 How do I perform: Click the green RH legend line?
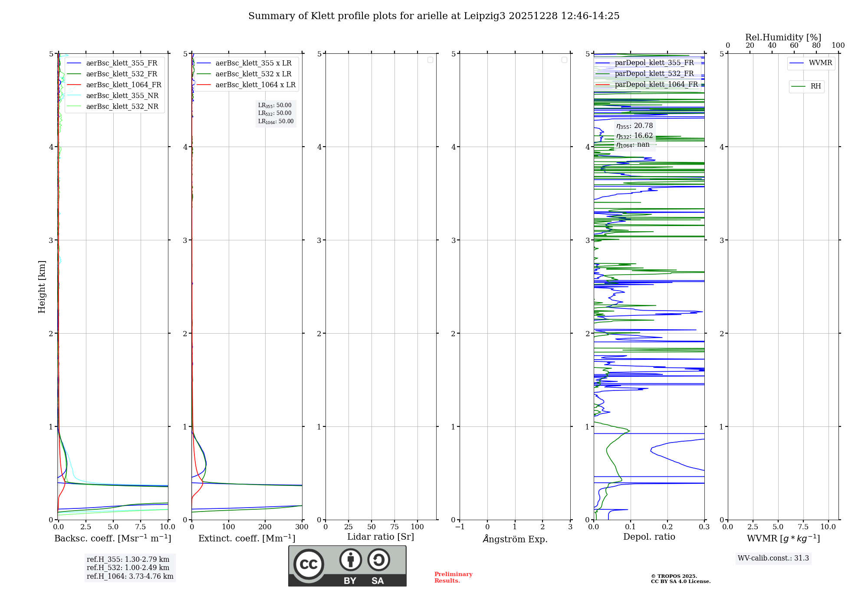tap(798, 87)
